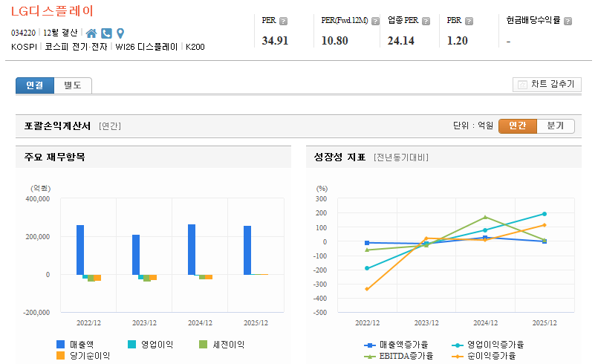This screenshot has width=598, height=364.
Task: Toggle the 영업이익 legend swatch
Action: 131,345
